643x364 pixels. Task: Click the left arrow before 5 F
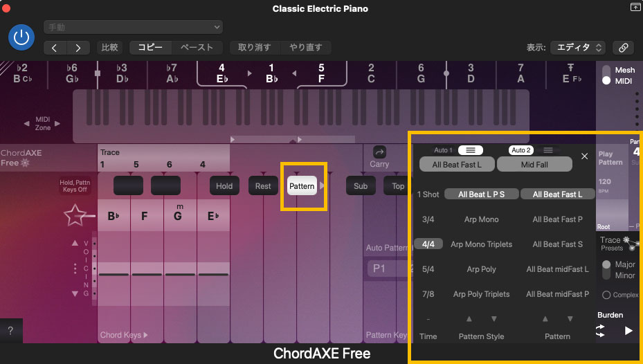pyautogui.click(x=294, y=73)
